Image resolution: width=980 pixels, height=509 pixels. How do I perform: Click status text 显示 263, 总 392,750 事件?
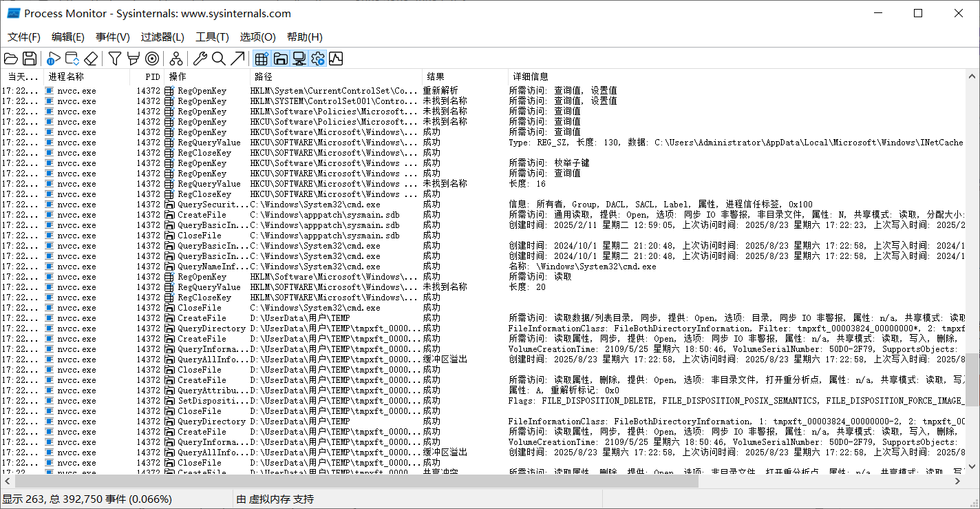pos(87,499)
